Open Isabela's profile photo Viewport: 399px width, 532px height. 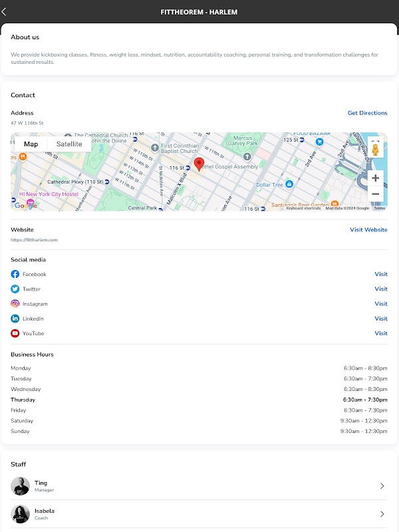pyautogui.click(x=20, y=514)
